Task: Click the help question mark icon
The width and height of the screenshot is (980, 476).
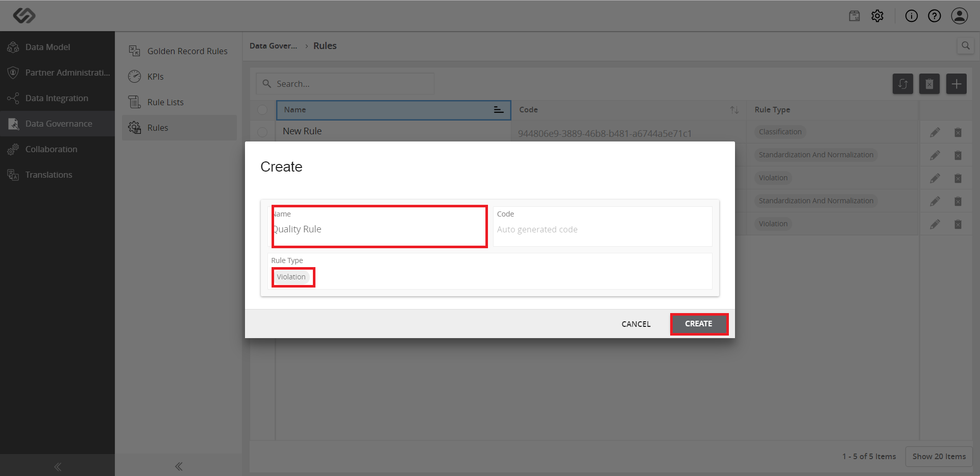Action: pos(935,16)
